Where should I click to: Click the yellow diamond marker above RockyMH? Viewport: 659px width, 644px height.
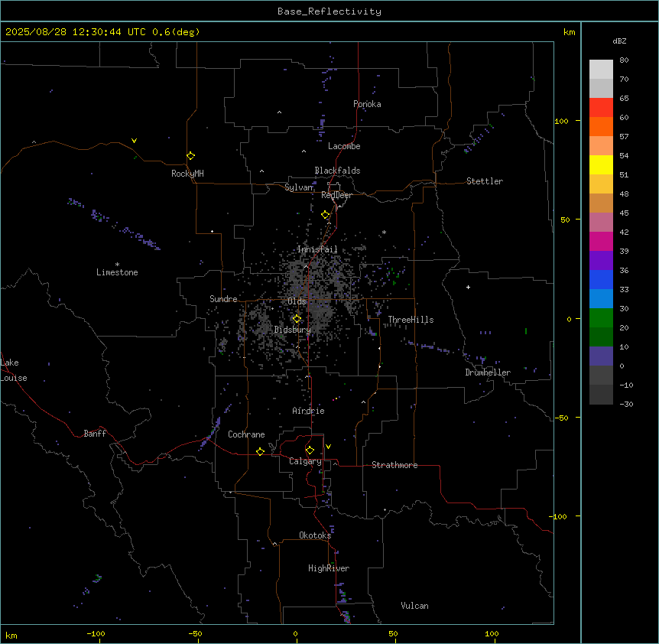click(190, 156)
